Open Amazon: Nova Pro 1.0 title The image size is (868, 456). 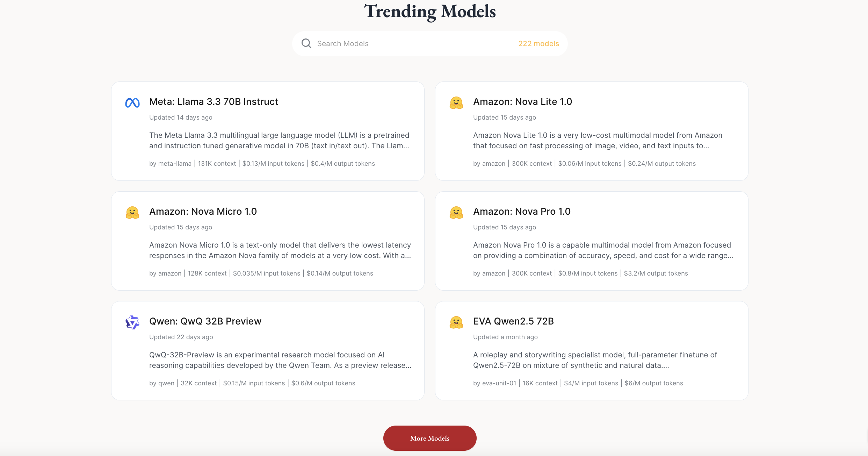point(522,212)
